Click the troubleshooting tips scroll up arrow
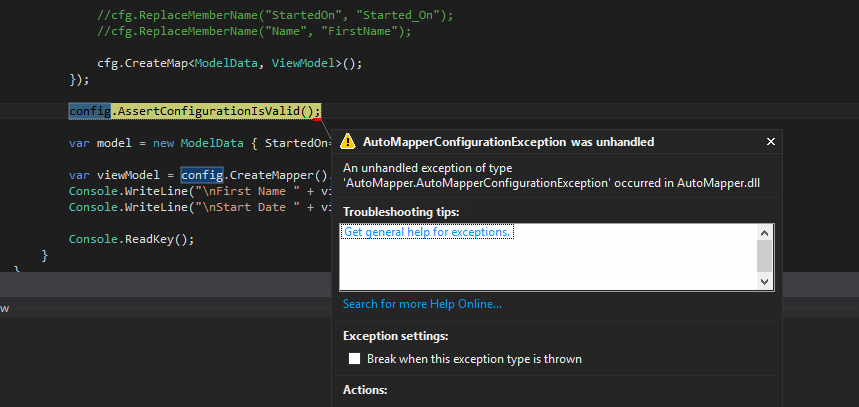 (x=764, y=231)
